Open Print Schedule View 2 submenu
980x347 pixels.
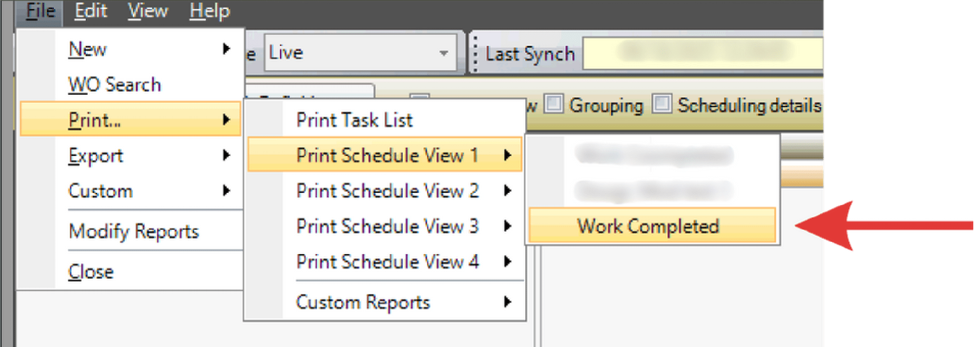click(x=387, y=191)
